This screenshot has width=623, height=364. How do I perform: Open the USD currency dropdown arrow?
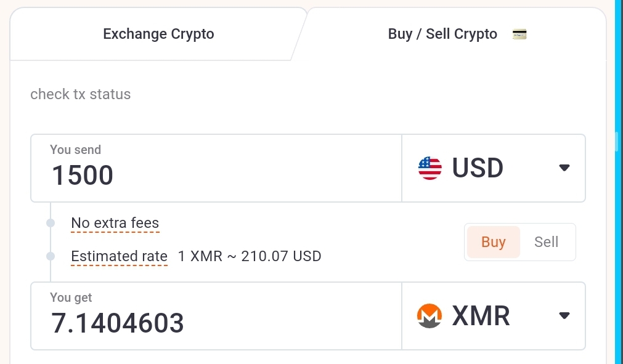click(564, 168)
